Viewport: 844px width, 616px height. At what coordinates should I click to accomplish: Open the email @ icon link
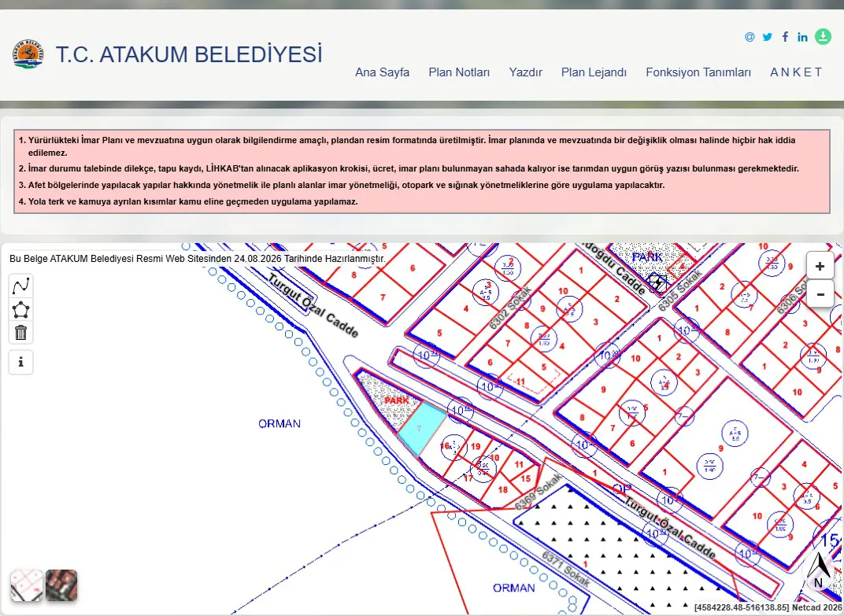pos(750,37)
